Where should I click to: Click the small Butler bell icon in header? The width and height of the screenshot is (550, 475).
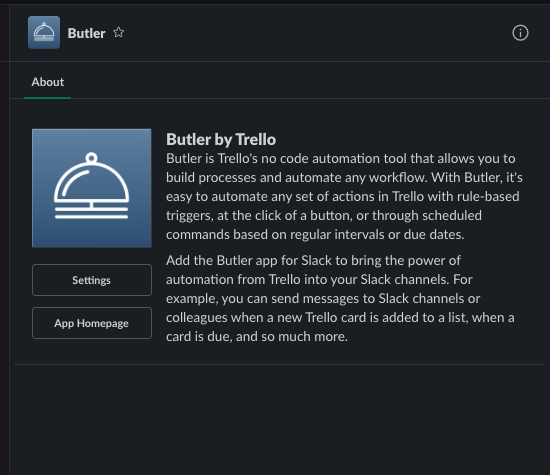click(x=44, y=32)
